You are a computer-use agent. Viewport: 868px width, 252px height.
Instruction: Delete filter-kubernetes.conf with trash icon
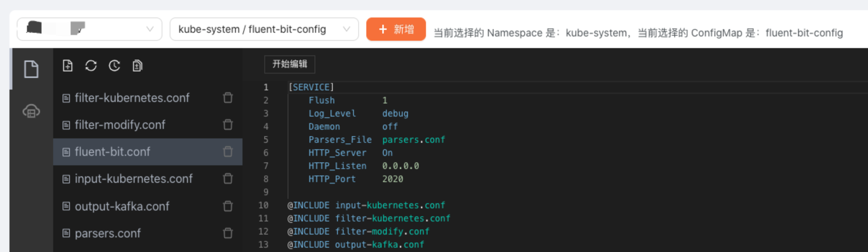[x=228, y=98]
